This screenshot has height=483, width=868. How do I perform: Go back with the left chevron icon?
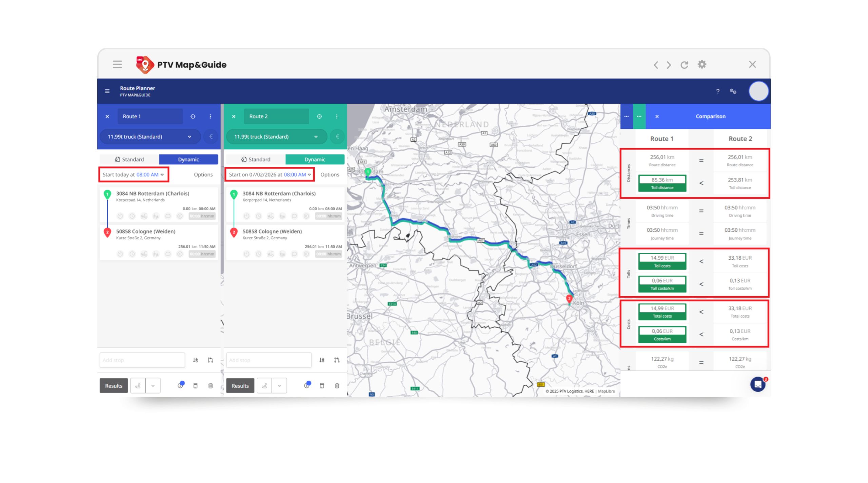(x=656, y=65)
